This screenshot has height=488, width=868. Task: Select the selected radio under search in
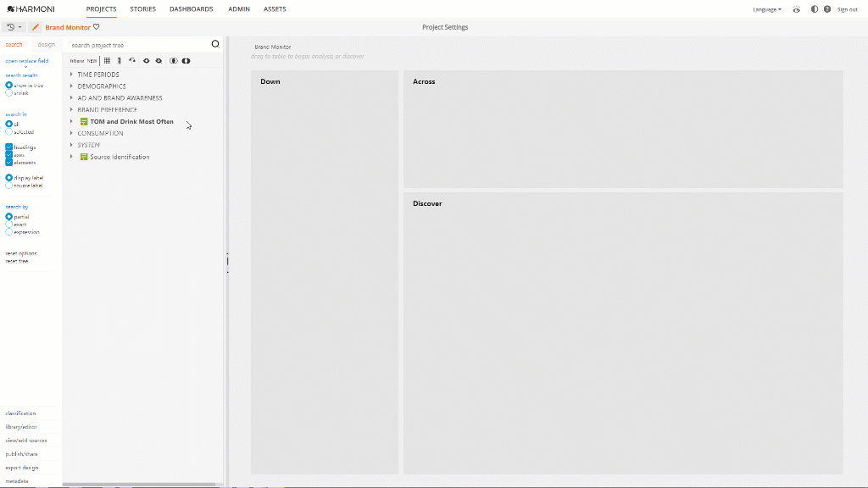coord(8,131)
